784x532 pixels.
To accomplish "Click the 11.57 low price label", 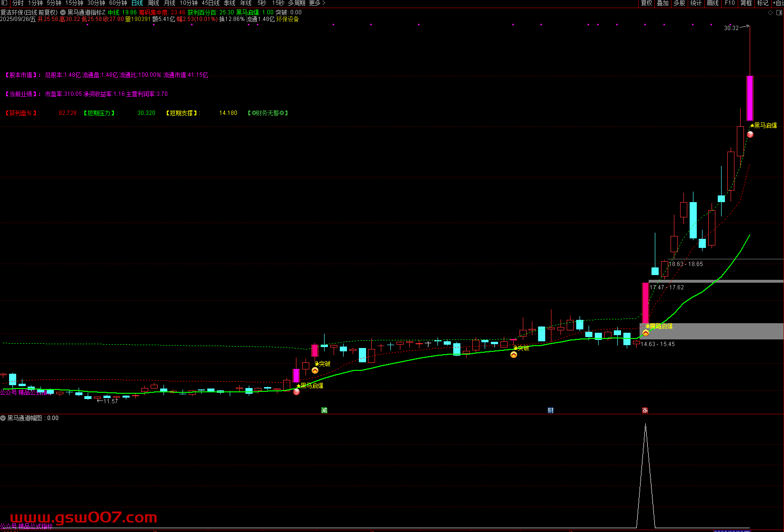I will (111, 401).
